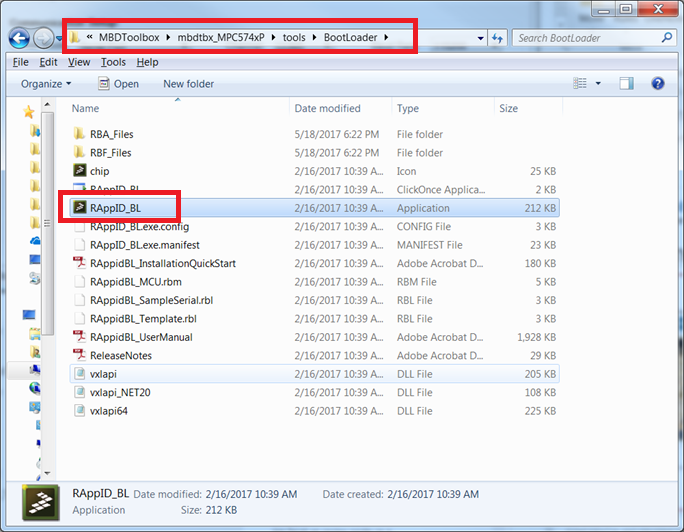Show hidden breadcrumb path chevron
The height and width of the screenshot is (532, 684).
(89, 37)
